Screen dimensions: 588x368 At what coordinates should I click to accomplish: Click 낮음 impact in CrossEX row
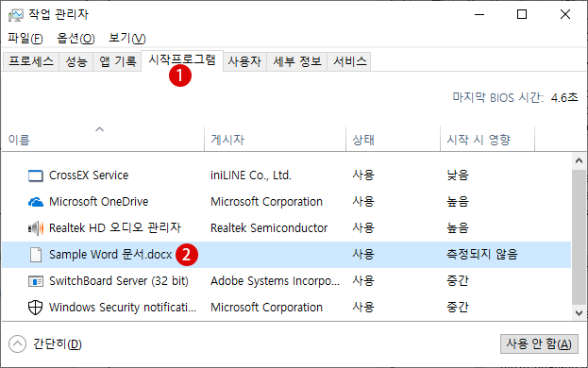458,176
